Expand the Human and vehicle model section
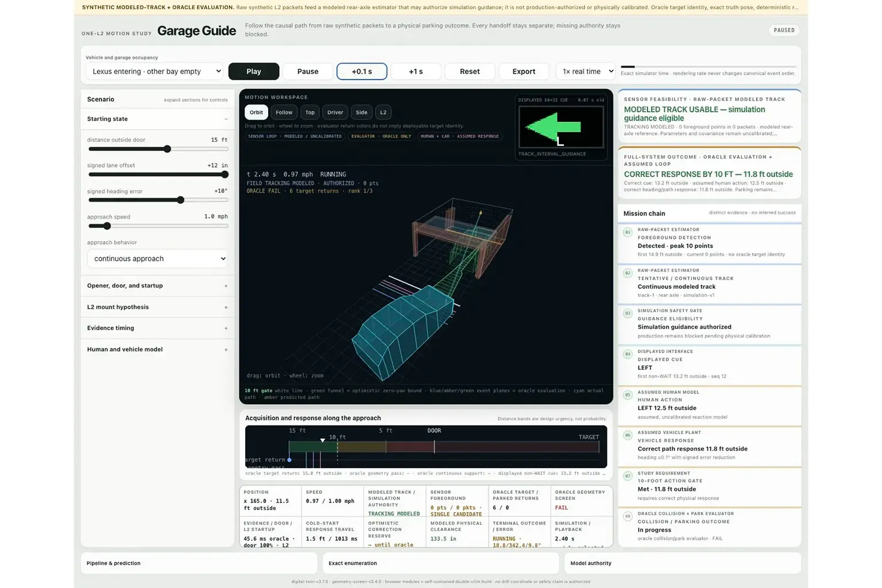This screenshot has height=588, width=882. pos(157,349)
